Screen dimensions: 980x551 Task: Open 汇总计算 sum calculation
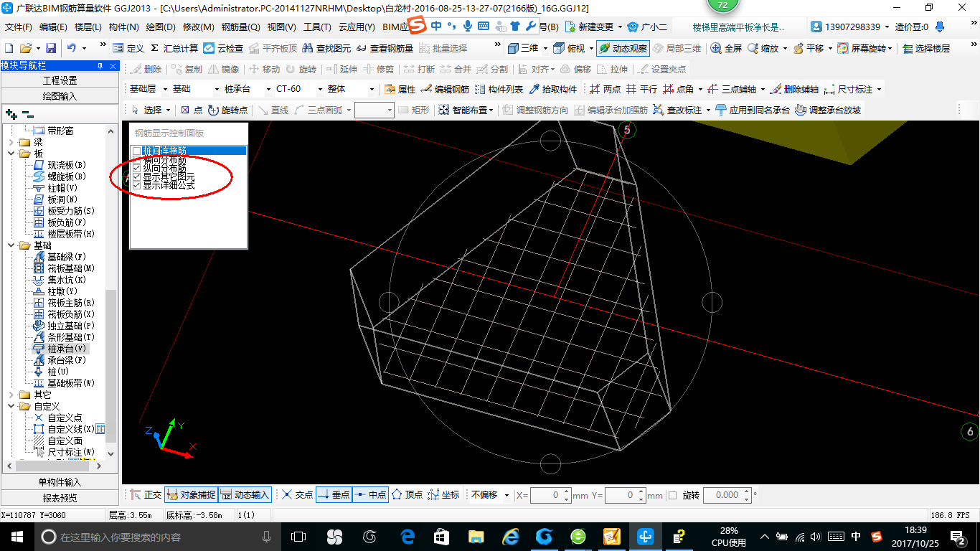click(x=174, y=48)
